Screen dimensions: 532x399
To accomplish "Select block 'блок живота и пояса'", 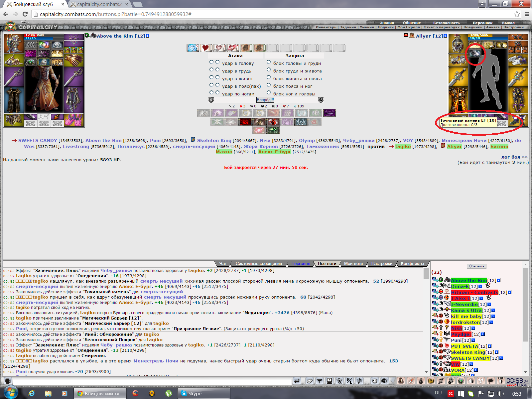I will [x=269, y=77].
